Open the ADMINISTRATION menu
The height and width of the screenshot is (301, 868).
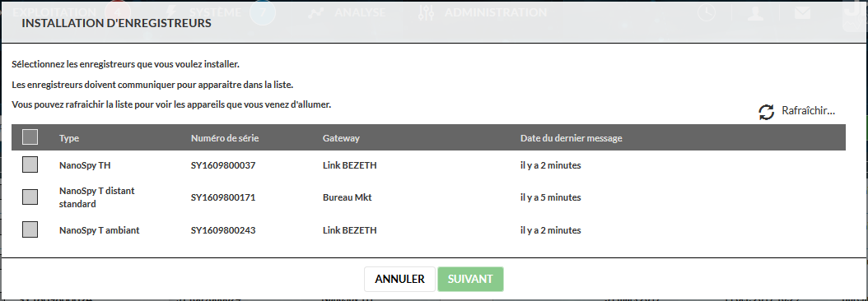[x=496, y=12]
